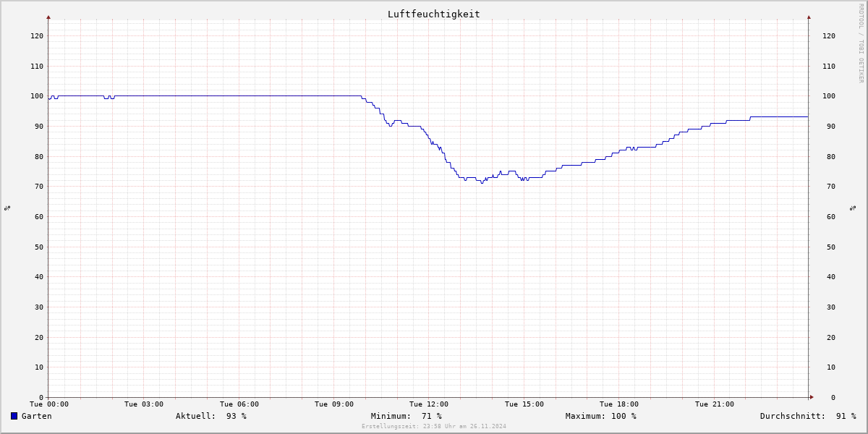Select the Maximum: 100 % value
The height and width of the screenshot is (434, 868).
tap(601, 416)
